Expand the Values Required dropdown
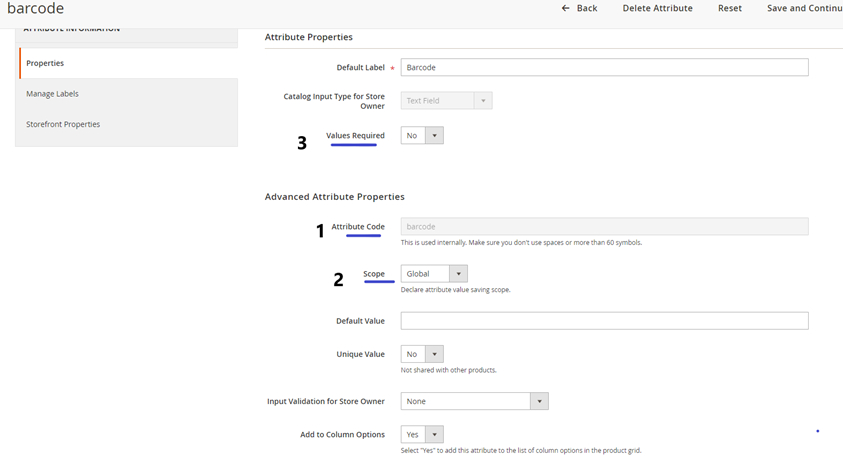The width and height of the screenshot is (843, 463). (421, 135)
